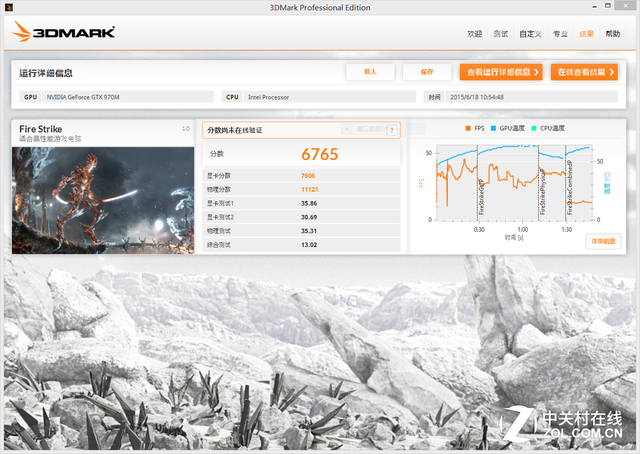Click the overall score 6765
The image size is (640, 454).
click(x=320, y=154)
